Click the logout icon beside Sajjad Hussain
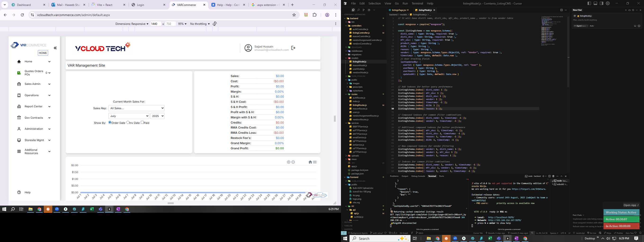Screen dimensions: 644x242 point(293,48)
